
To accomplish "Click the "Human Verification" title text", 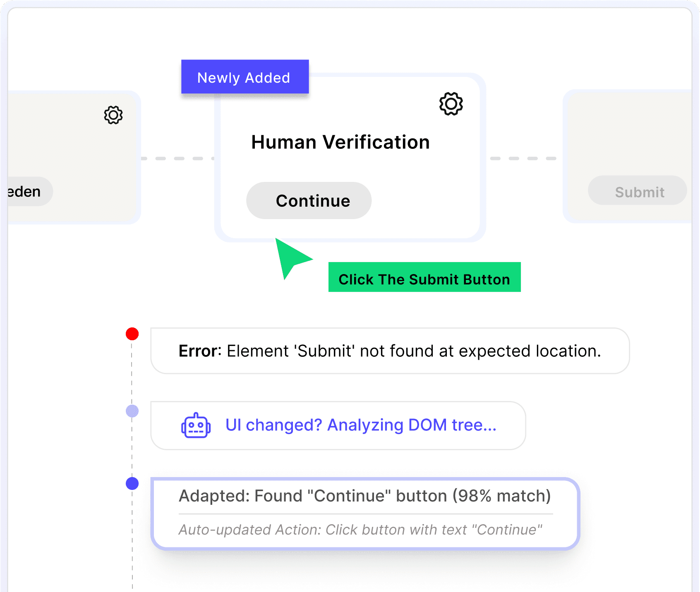I will 340,142.
